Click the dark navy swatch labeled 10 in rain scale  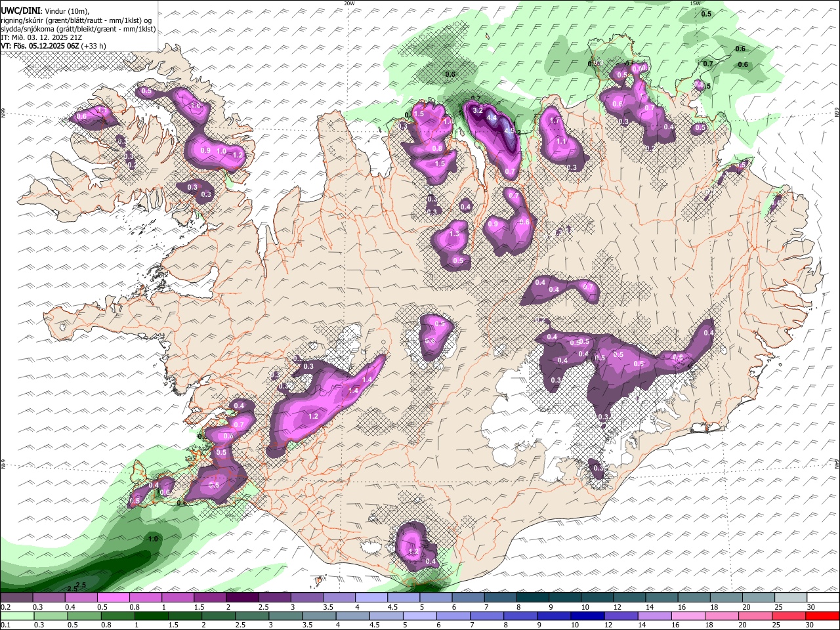point(587,616)
